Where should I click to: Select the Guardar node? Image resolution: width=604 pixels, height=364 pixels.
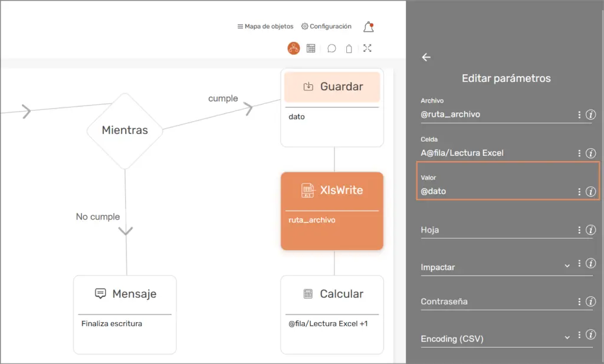[x=332, y=107]
